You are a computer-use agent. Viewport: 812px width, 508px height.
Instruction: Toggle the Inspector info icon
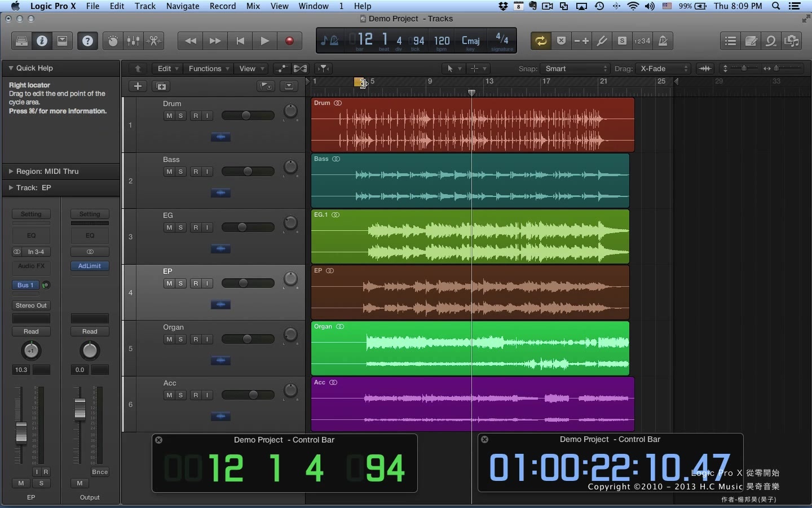coord(42,41)
